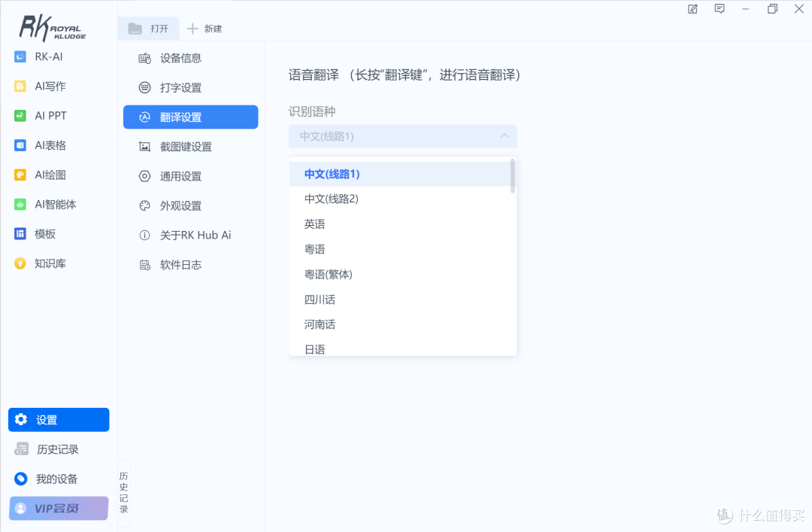Select 中文(线路1) from language list

(400, 174)
